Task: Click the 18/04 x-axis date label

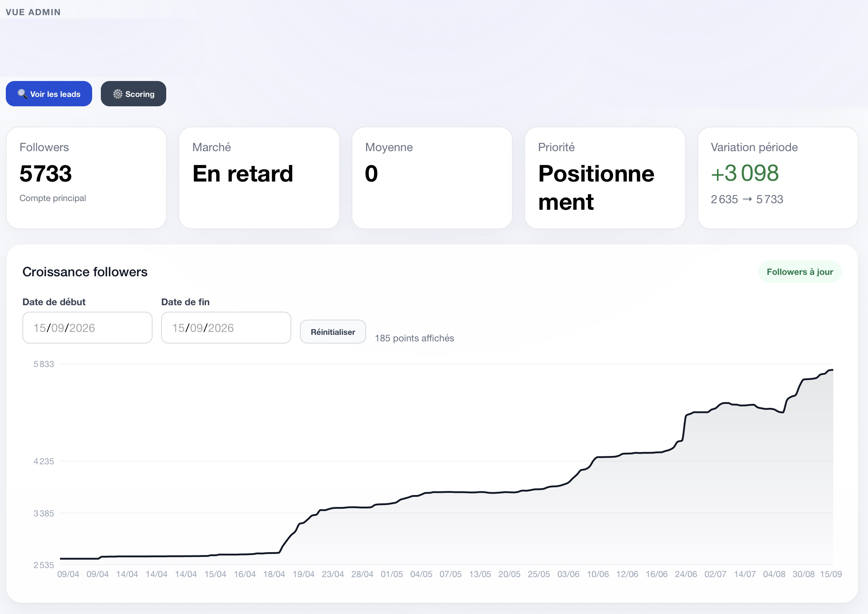Action: click(274, 574)
